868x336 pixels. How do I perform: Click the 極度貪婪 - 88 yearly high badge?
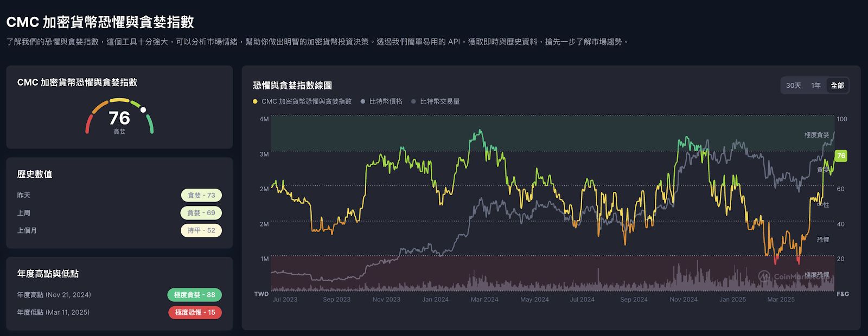194,295
